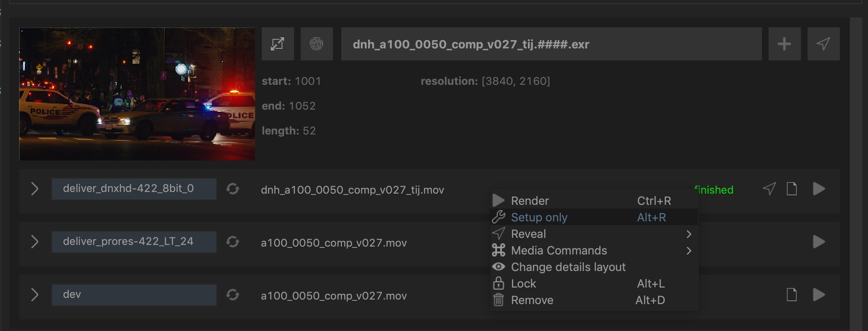Expand the dev output row
Viewport: 868px width, 331px height.
point(35,295)
